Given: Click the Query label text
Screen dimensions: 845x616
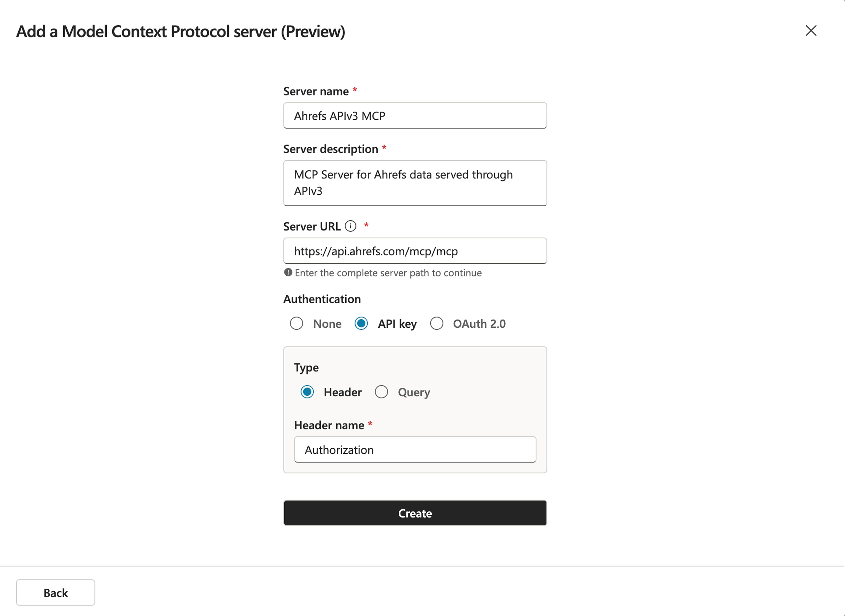Looking at the screenshot, I should click(414, 392).
